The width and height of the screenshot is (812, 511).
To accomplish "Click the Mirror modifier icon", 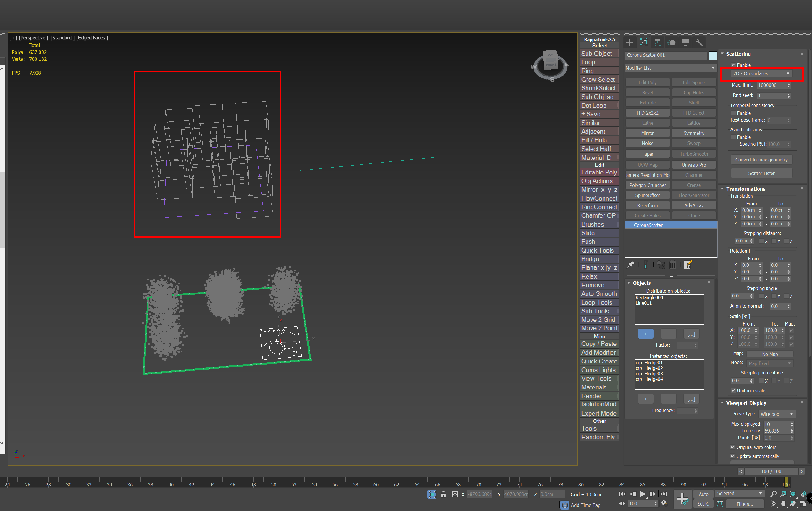I will click(647, 133).
